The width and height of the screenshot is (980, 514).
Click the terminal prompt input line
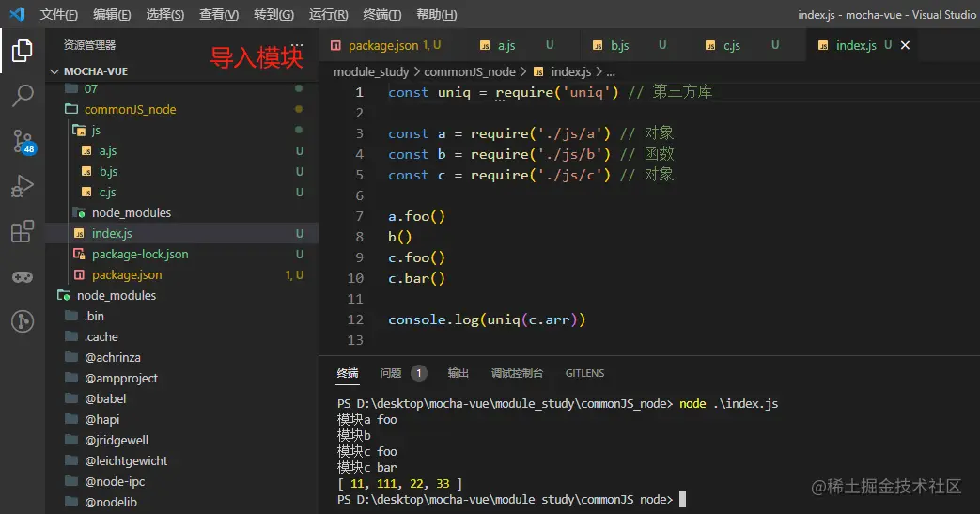511,500
